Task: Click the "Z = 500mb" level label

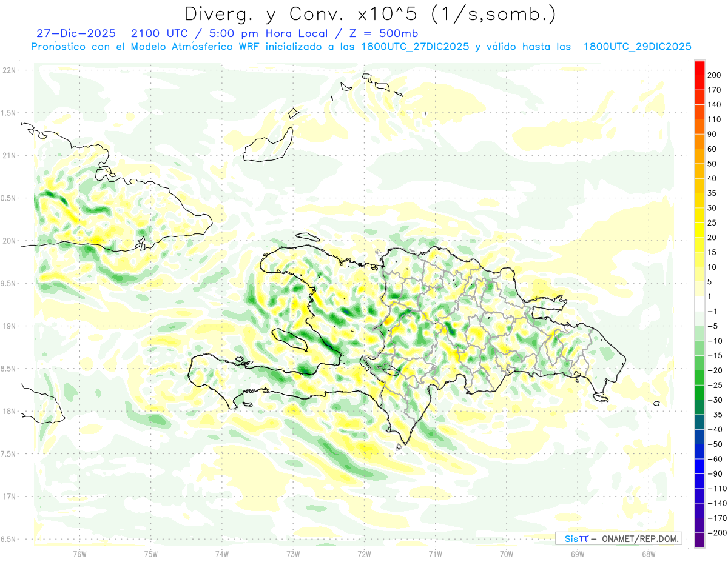Action: (383, 33)
